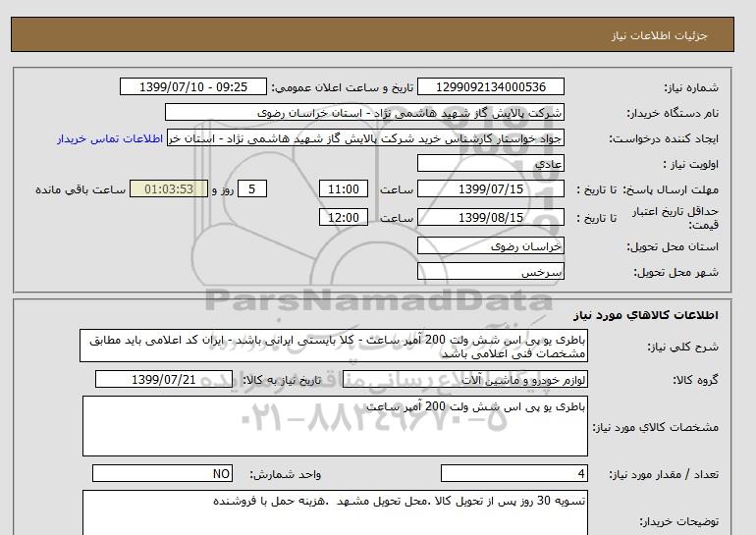Screen dimensions: 756x535
Task: Click label تعداد / مقدار مورد نیاز
Action: tap(664, 475)
